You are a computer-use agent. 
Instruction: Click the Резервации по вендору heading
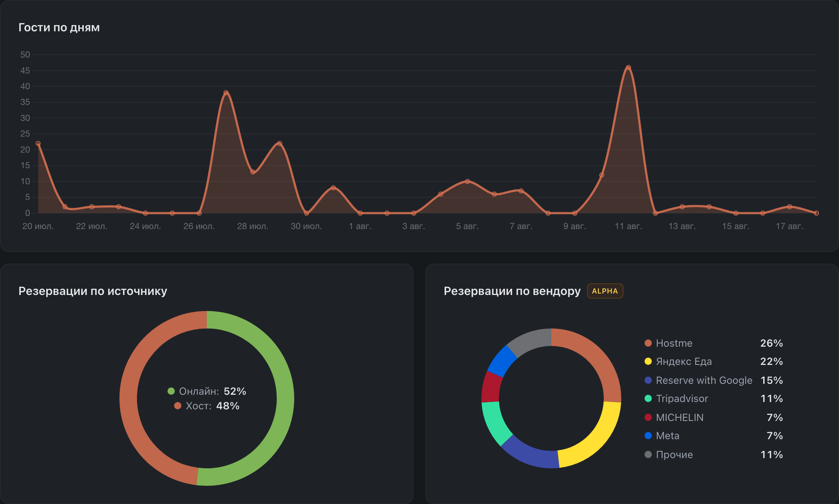[x=512, y=291]
